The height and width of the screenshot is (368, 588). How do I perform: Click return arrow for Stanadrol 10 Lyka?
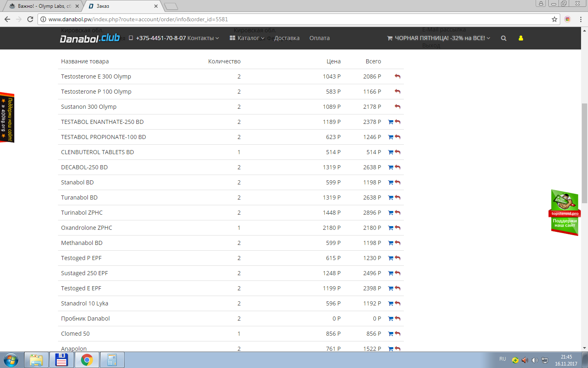398,303
